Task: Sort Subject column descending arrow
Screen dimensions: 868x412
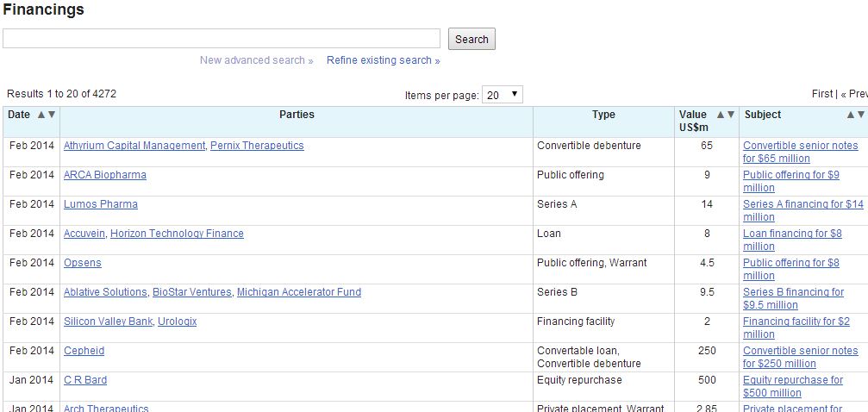Action: [x=861, y=115]
